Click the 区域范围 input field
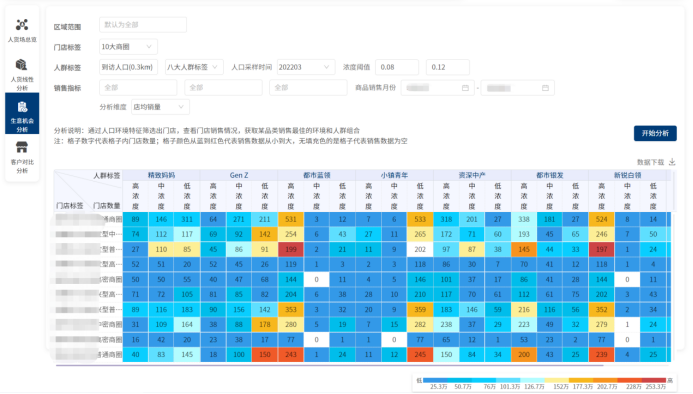Screen dimensions: 693x394 click(143, 25)
